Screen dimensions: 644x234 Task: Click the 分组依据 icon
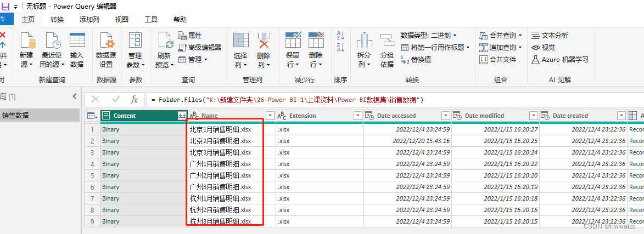[387, 41]
